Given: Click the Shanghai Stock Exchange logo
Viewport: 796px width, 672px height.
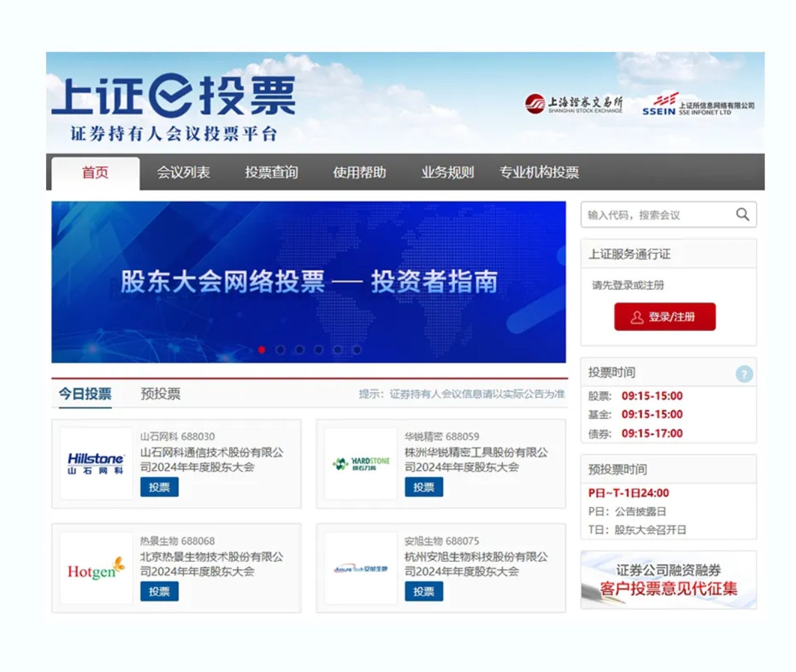Looking at the screenshot, I should click(574, 103).
